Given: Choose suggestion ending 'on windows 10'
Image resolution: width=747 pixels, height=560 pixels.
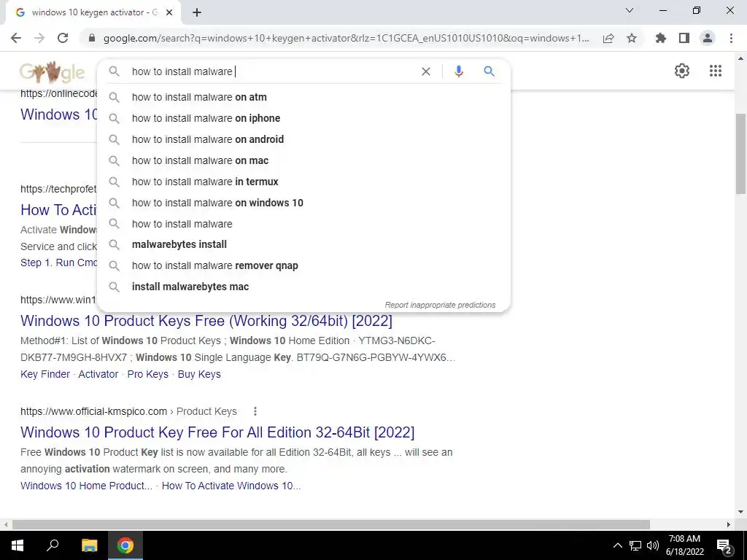Looking at the screenshot, I should click(303, 203).
